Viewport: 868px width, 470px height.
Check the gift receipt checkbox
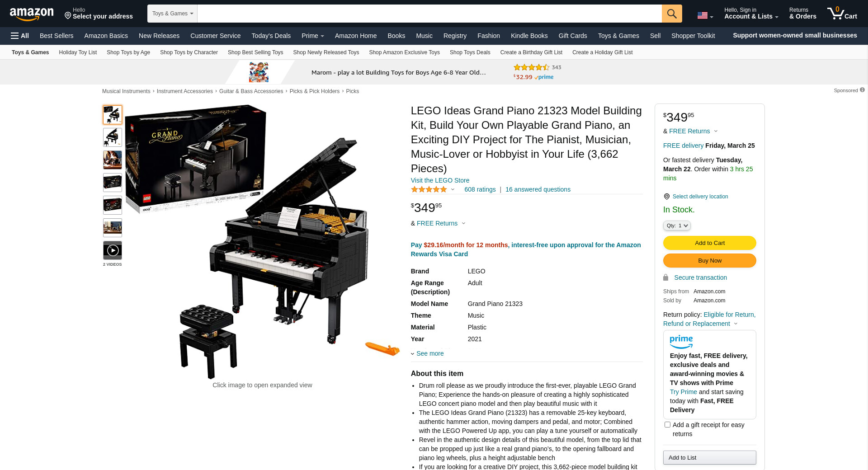(x=667, y=425)
